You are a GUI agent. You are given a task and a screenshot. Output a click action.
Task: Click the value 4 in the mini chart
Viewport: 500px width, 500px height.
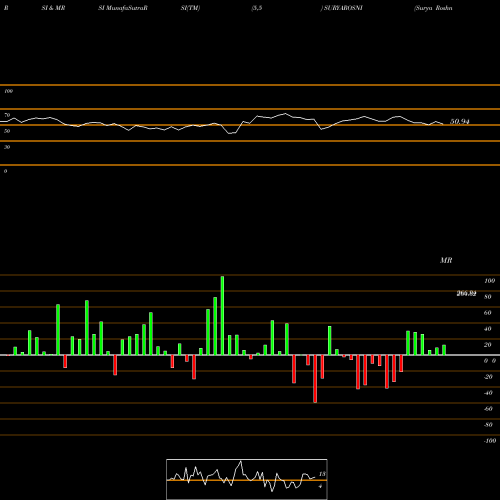click(x=320, y=486)
